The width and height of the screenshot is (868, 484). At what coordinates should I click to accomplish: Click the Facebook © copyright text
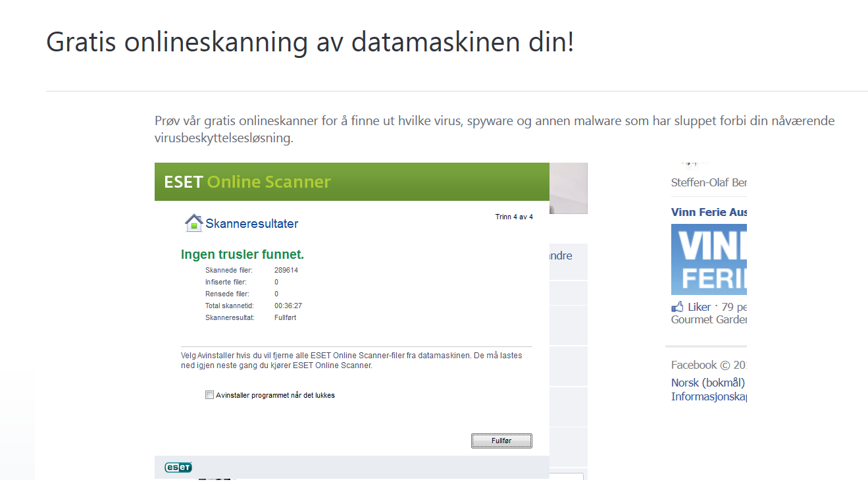pos(709,365)
